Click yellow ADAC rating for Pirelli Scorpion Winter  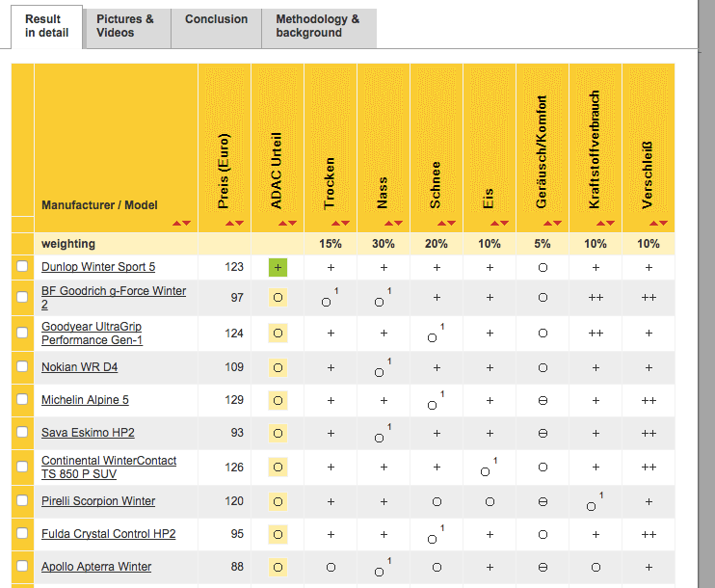click(x=278, y=502)
